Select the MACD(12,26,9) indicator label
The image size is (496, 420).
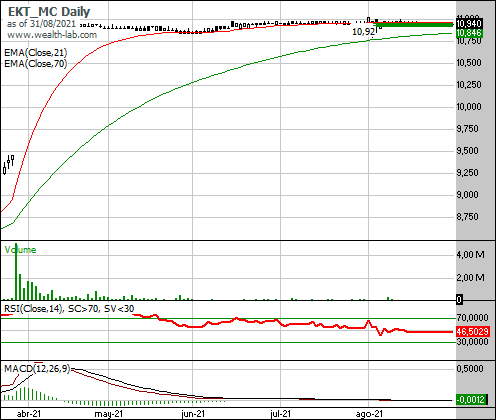click(x=37, y=368)
